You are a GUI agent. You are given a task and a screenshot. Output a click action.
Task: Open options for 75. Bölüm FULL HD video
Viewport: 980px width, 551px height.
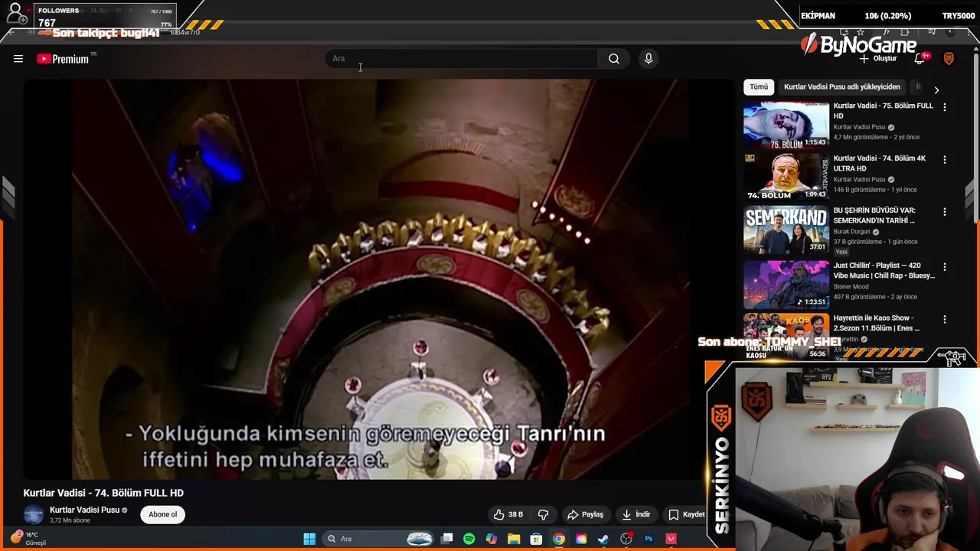944,108
